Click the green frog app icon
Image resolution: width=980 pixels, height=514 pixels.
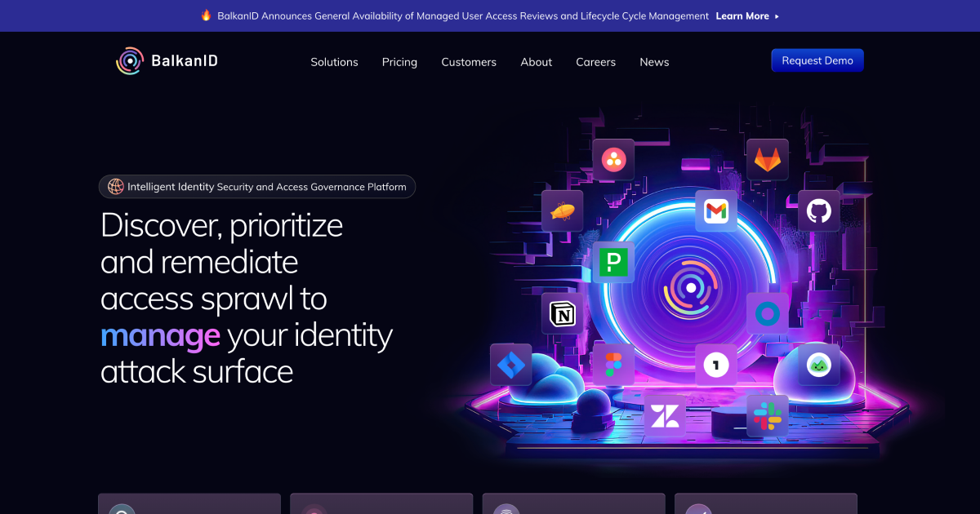click(818, 365)
